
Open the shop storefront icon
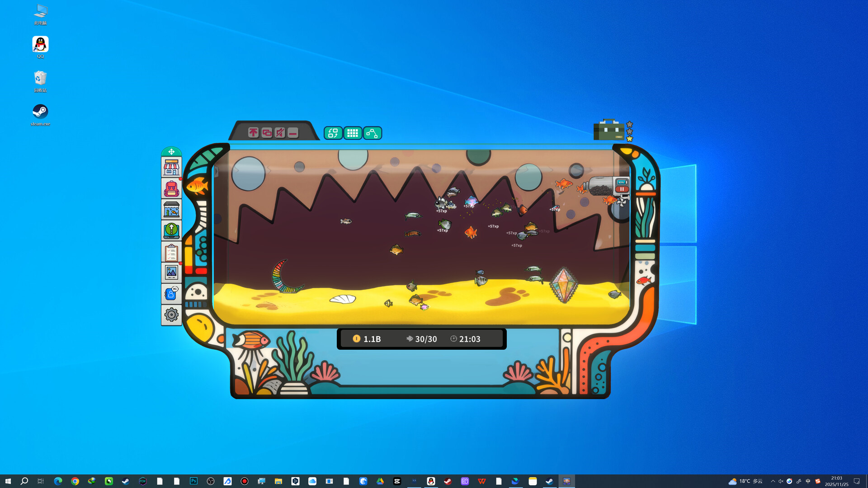[171, 167]
